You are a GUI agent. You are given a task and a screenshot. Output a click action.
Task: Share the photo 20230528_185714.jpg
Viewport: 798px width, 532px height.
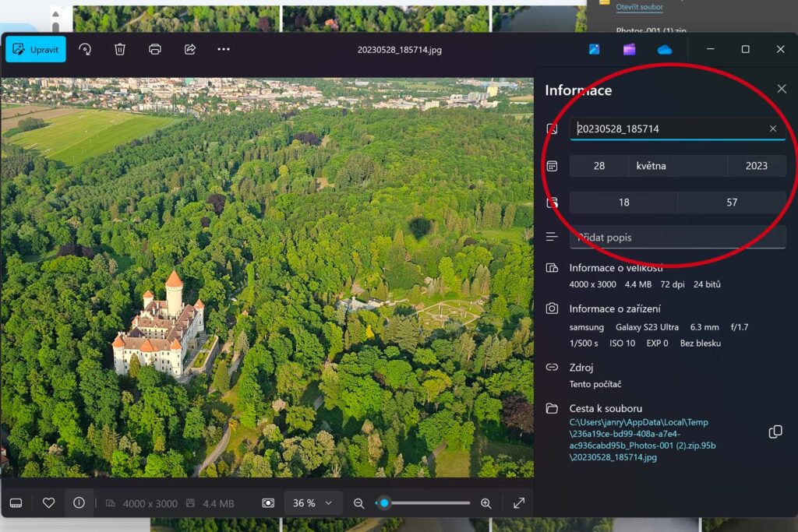coord(189,49)
